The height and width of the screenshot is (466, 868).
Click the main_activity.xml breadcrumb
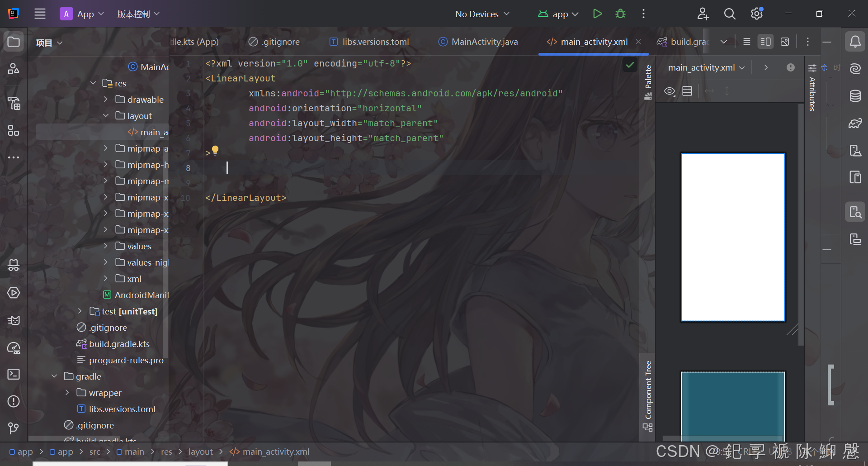point(269,452)
